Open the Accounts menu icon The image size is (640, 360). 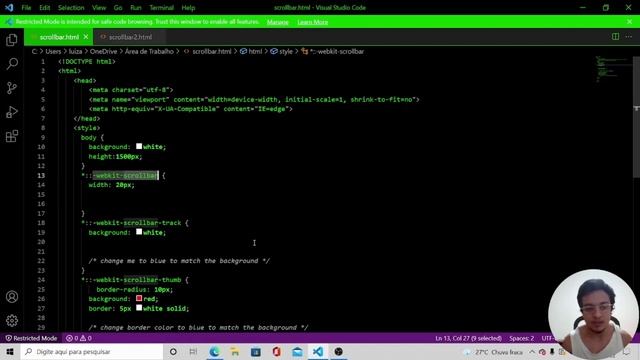[12, 297]
